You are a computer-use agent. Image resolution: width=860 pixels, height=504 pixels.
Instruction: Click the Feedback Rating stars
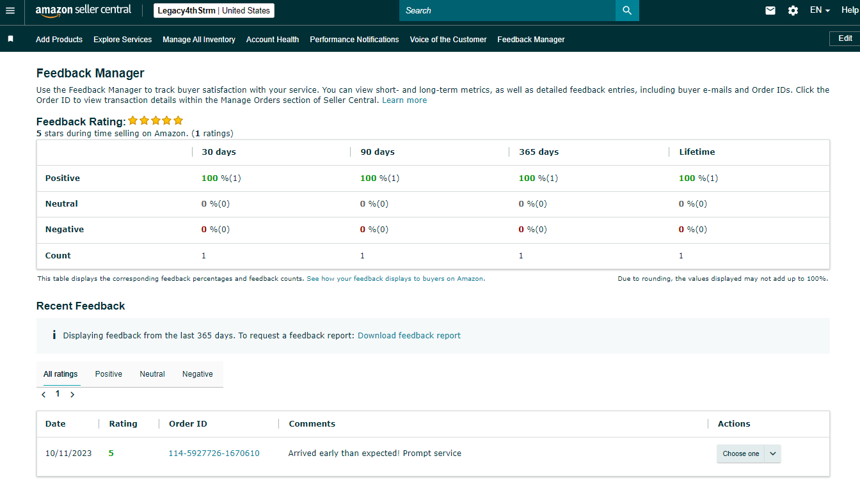coord(155,120)
